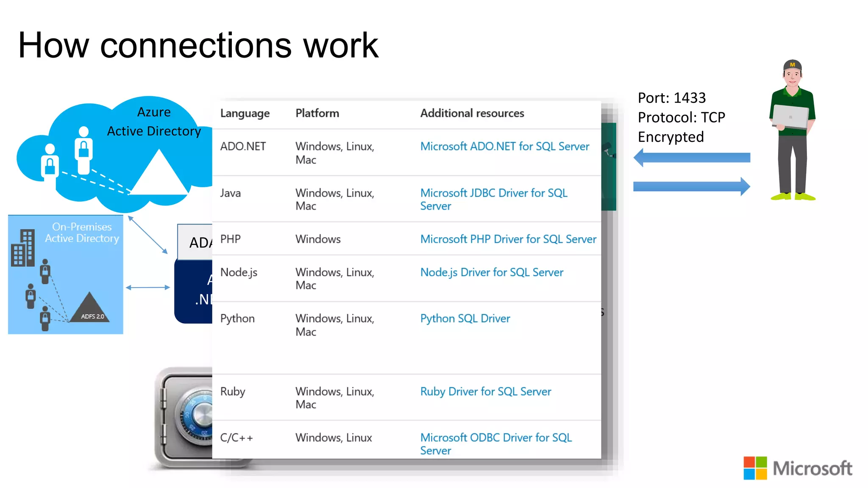Open the Microsoft ADO.NET for SQL Server link

504,147
